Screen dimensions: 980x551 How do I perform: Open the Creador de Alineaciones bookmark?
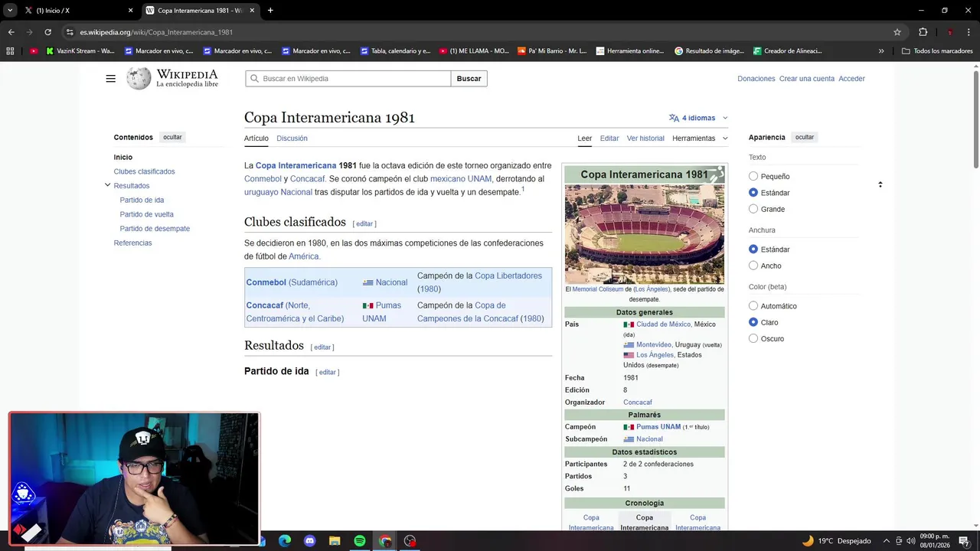pyautogui.click(x=788, y=51)
